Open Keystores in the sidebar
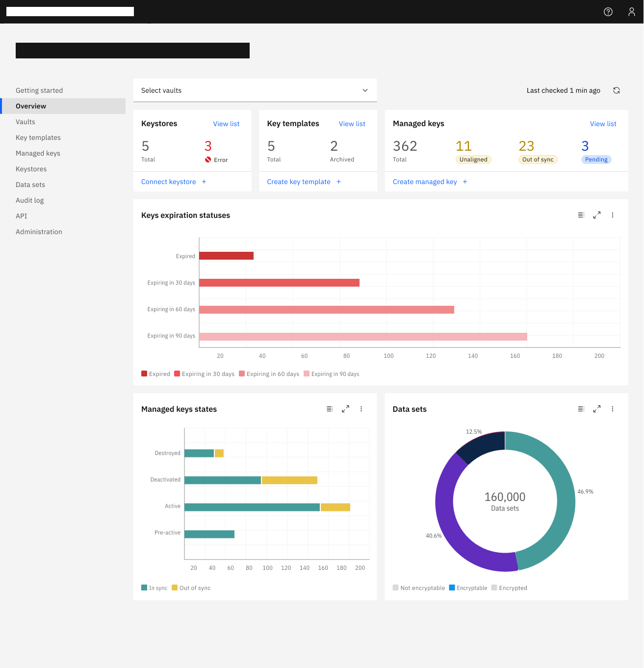This screenshot has height=668, width=644. 31,169
